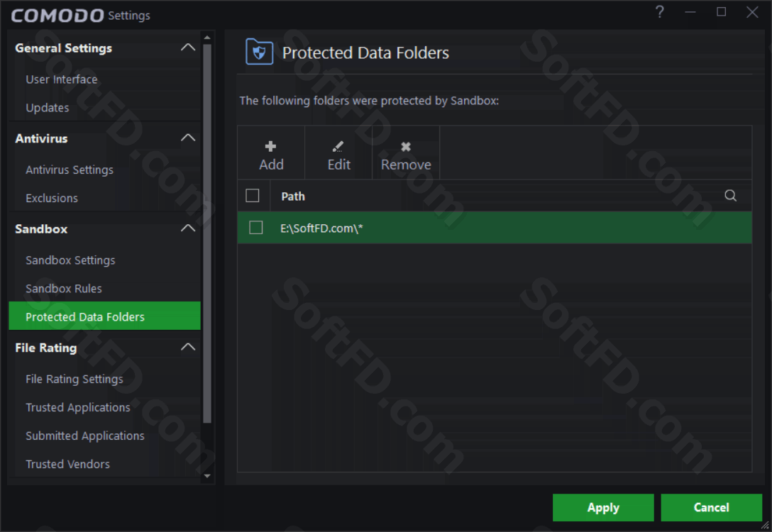Open the help question mark icon
772x532 pixels.
point(660,12)
